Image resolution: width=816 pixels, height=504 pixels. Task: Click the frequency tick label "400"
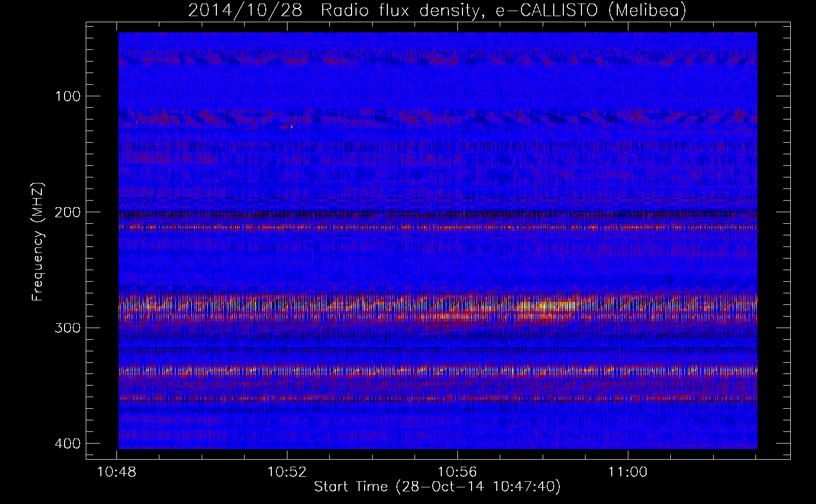(67, 444)
